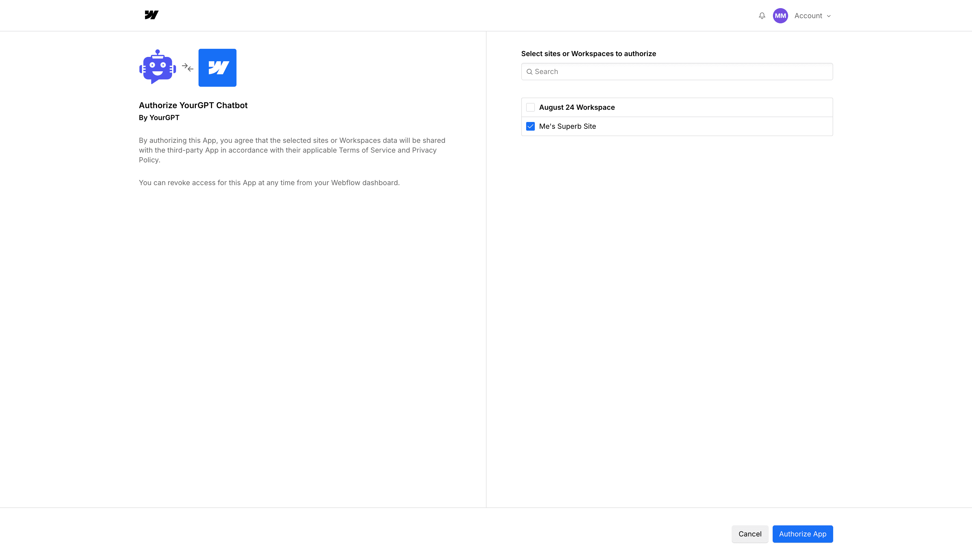The height and width of the screenshot is (560, 972).
Task: Click the Webflow logo in the header
Action: click(x=151, y=15)
